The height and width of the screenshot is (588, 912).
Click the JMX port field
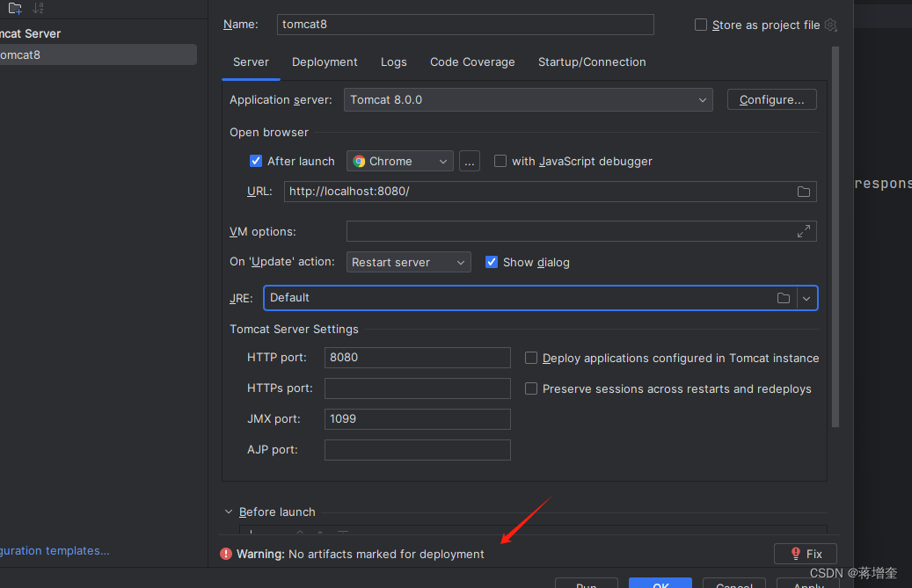(x=418, y=419)
